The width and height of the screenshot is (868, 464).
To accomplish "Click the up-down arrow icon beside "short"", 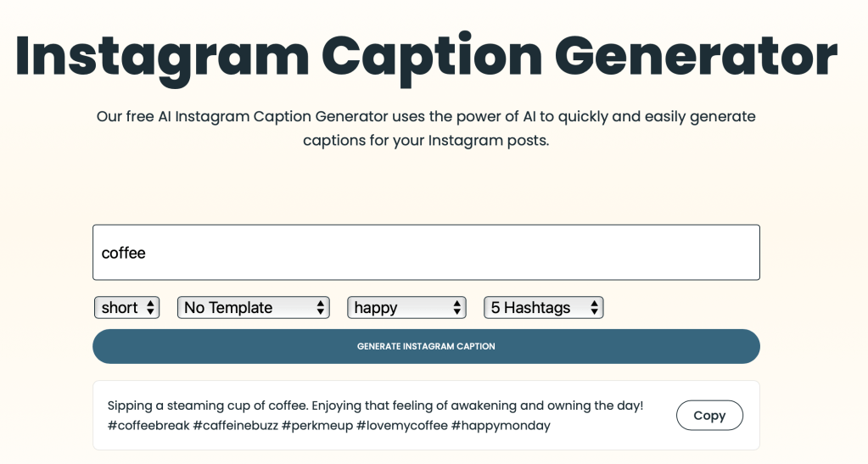I will pyautogui.click(x=151, y=308).
